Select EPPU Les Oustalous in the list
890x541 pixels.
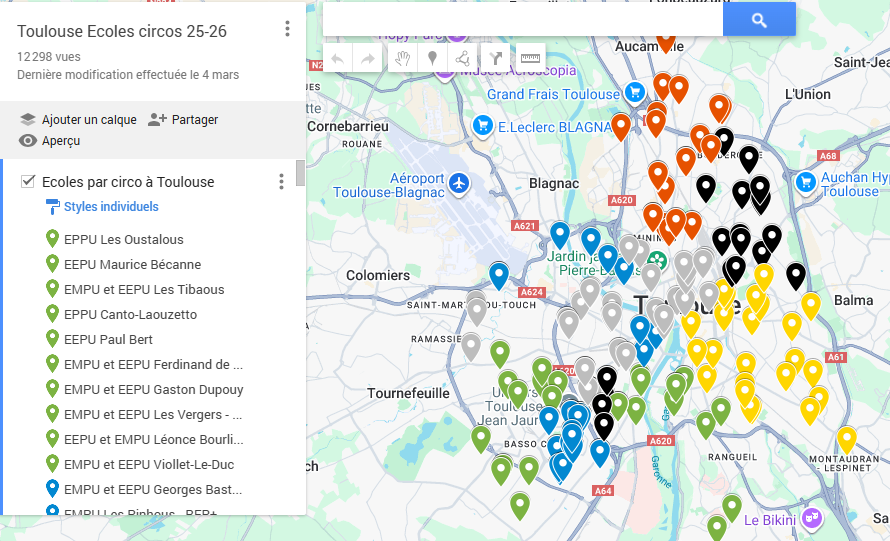[x=123, y=240]
